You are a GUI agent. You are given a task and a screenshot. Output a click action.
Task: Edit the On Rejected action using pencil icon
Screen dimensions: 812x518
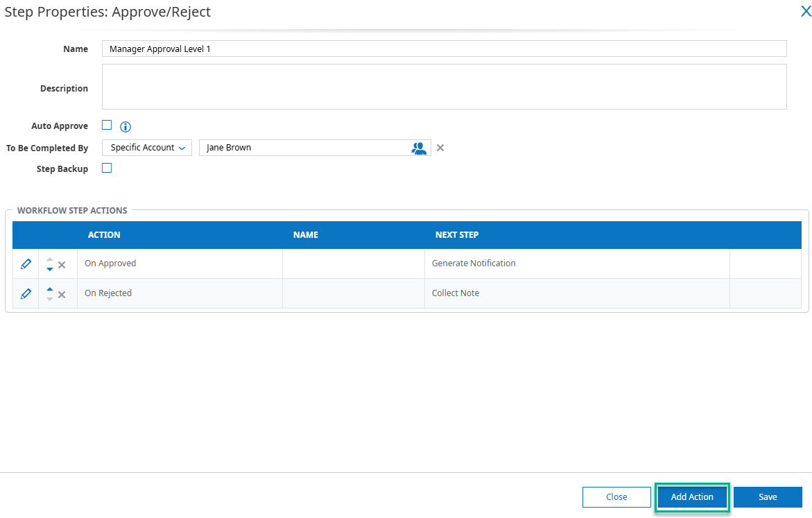pos(25,293)
